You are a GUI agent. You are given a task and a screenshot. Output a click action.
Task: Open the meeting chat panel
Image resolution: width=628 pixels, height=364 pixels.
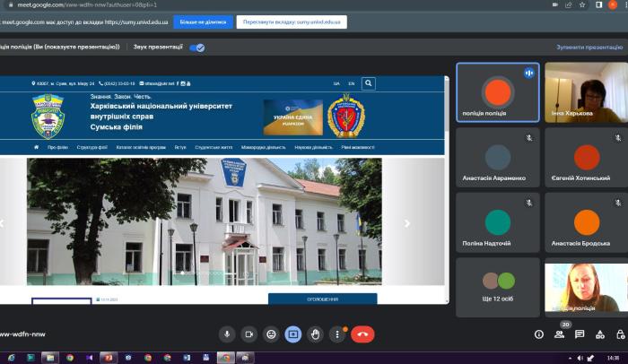[x=580, y=334]
